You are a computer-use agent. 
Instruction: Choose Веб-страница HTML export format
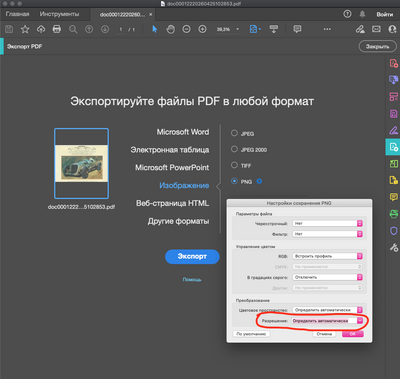pyautogui.click(x=173, y=203)
